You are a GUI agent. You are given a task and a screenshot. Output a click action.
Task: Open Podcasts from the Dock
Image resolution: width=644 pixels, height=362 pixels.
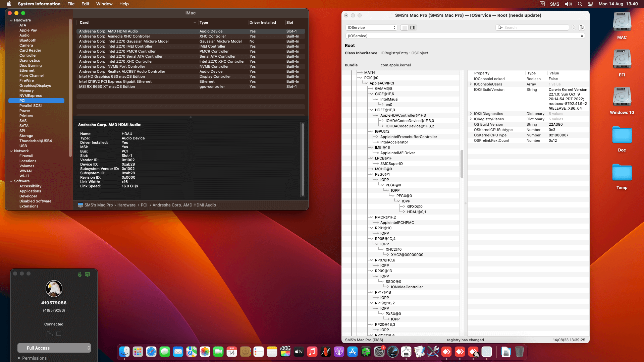(x=339, y=352)
